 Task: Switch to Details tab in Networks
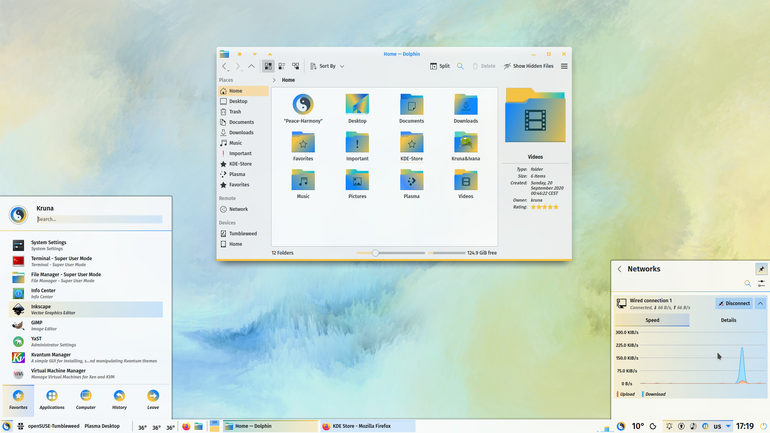728,320
